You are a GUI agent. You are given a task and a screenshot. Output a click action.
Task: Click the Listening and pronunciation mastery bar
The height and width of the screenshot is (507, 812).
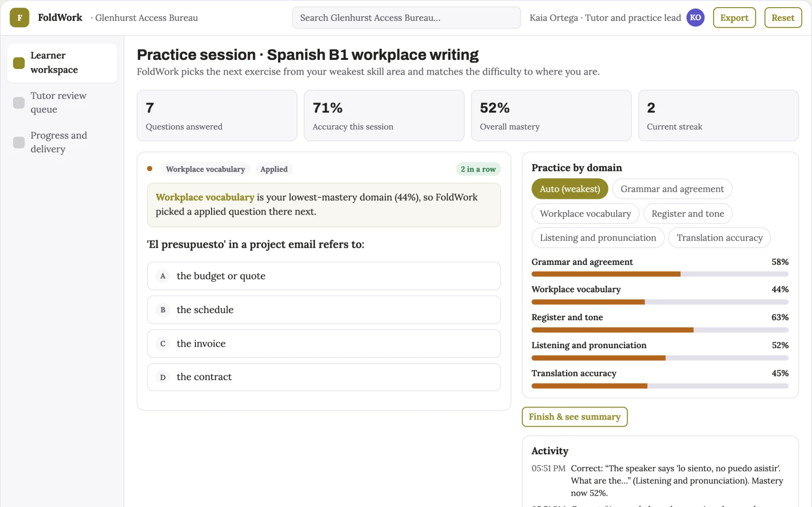click(660, 358)
